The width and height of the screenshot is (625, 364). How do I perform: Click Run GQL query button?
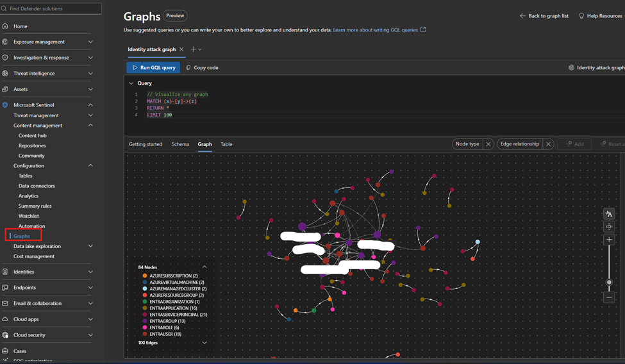point(153,67)
